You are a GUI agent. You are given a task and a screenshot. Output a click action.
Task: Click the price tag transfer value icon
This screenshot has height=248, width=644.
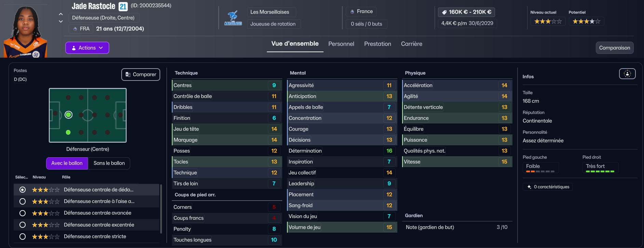pos(444,12)
